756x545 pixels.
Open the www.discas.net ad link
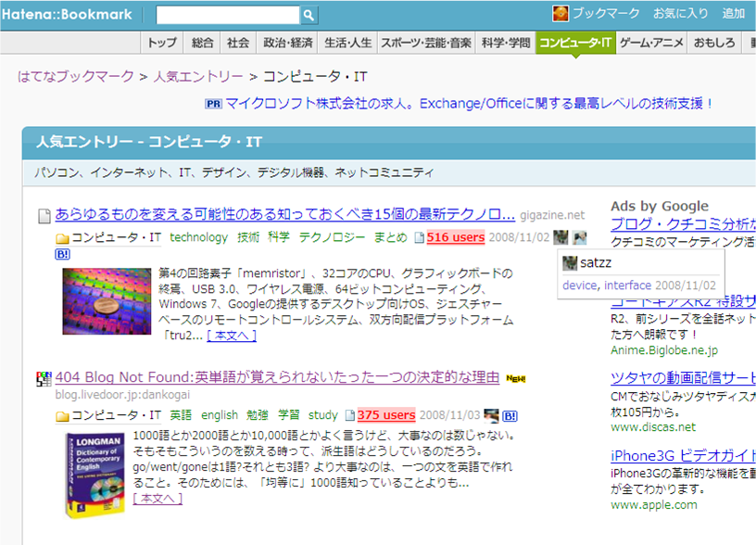click(653, 427)
